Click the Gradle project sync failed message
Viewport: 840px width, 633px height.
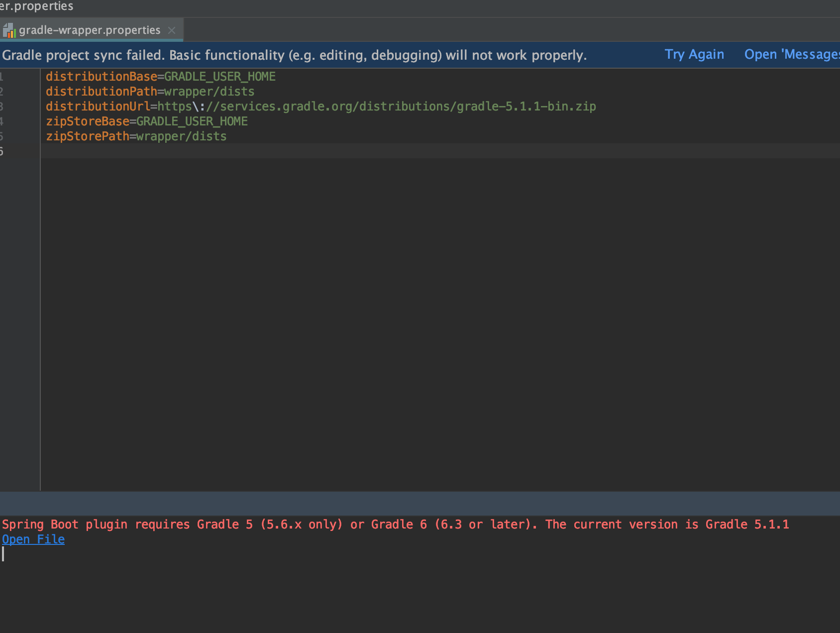pos(295,55)
